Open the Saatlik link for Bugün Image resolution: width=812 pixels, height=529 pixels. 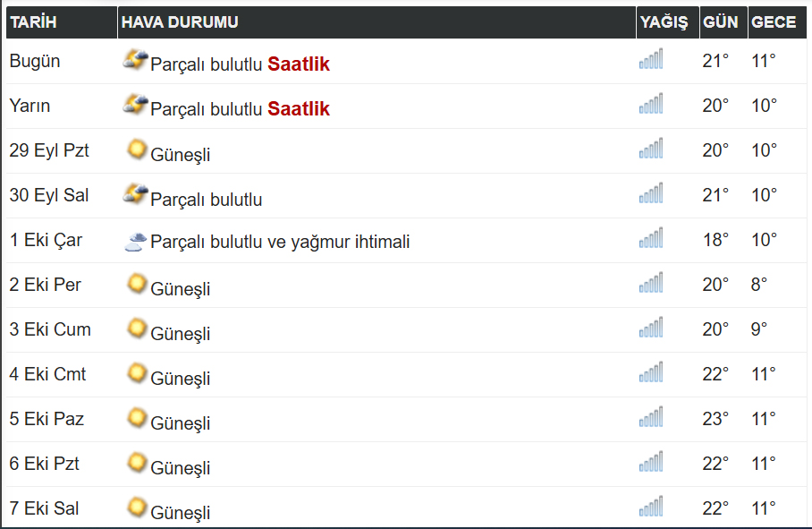point(299,64)
